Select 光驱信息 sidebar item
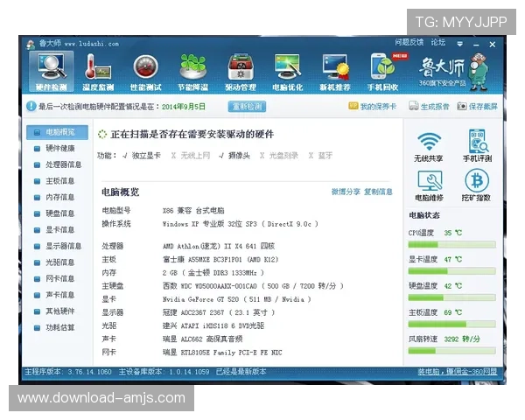Screen dimensions: 525x420 tap(57, 262)
